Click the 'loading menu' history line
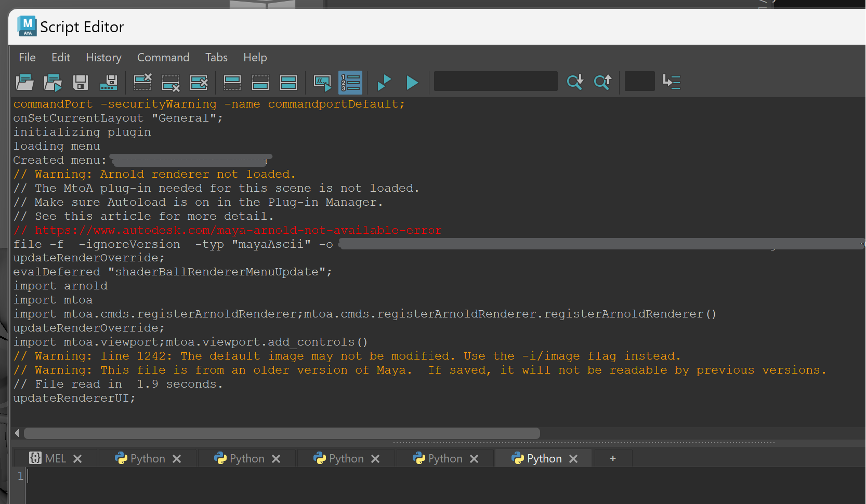Viewport: 866px width, 504px height. pos(57,146)
